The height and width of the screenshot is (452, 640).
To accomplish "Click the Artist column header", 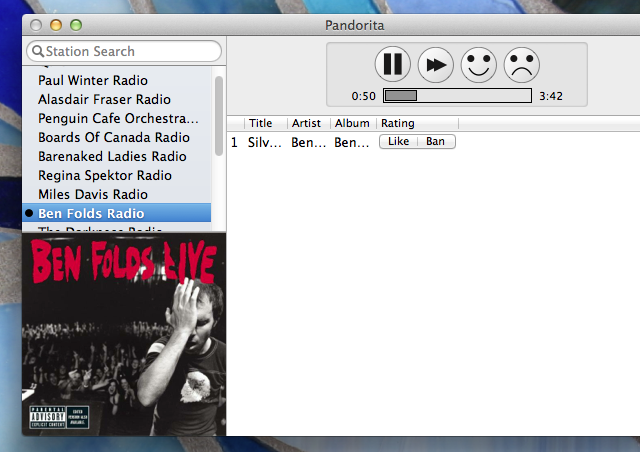I will tap(309, 123).
